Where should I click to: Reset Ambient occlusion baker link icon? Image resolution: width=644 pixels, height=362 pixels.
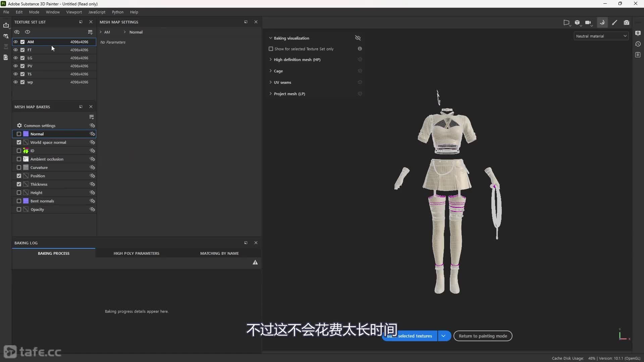point(92,159)
